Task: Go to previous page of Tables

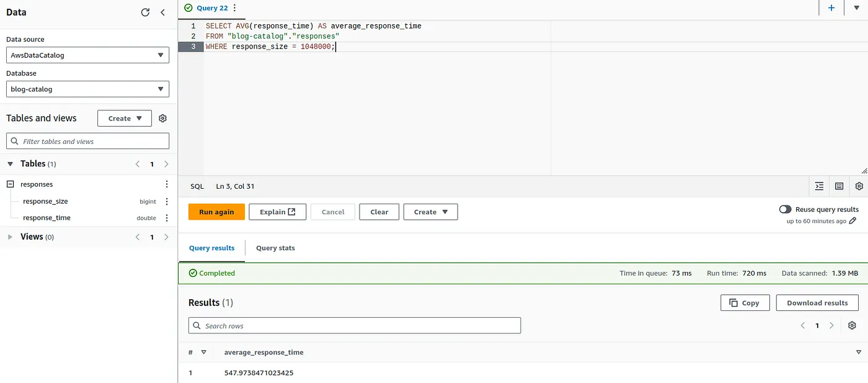Action: click(x=138, y=164)
